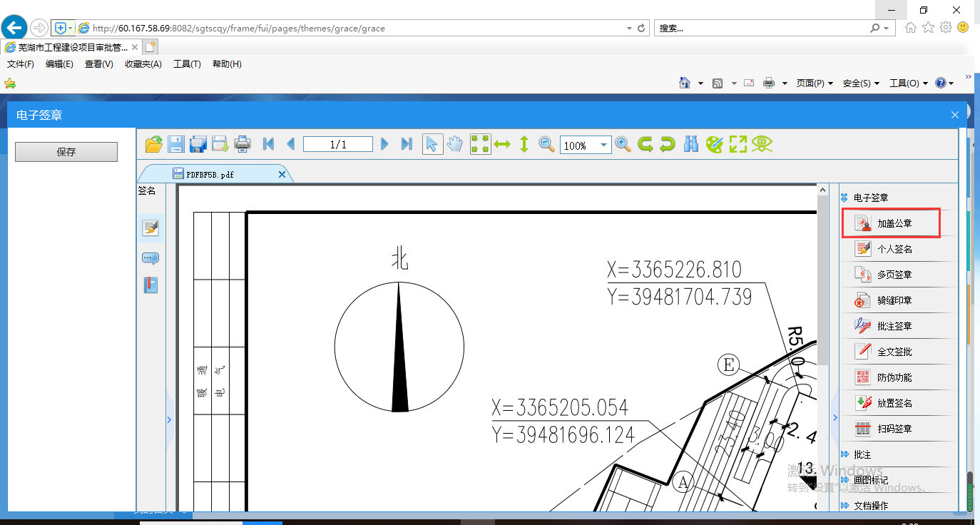Click the fit width horizontal arrow icon
The image size is (980, 525).
click(502, 144)
